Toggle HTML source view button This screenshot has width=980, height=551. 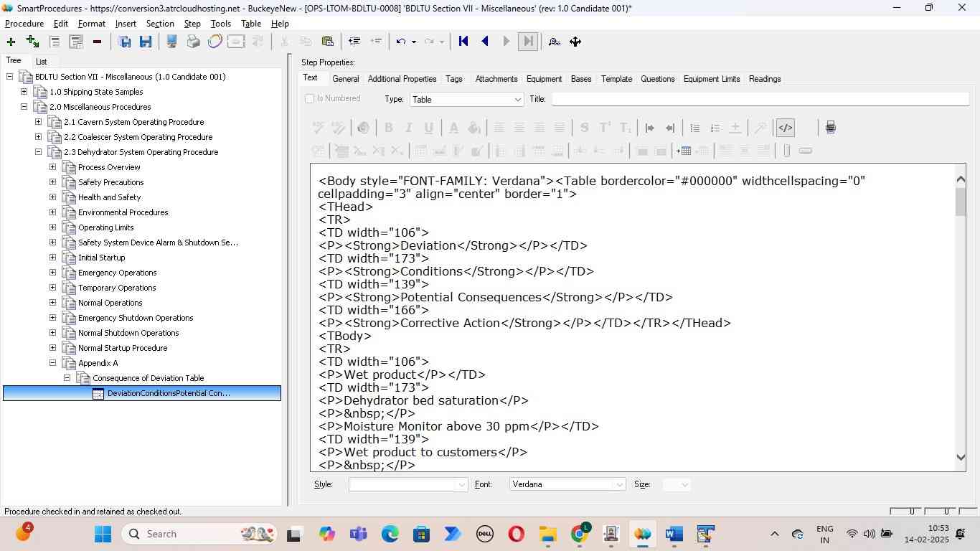pyautogui.click(x=786, y=128)
